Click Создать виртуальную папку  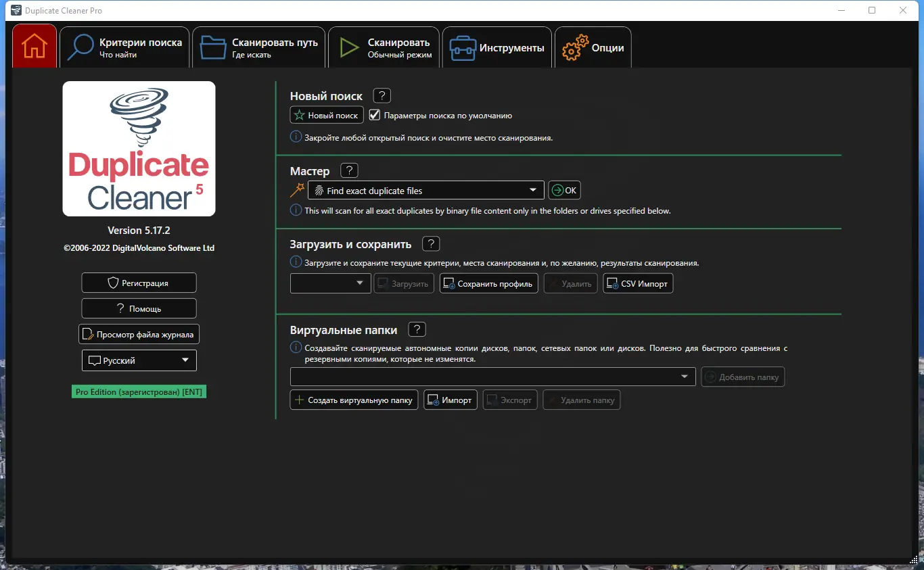pos(353,400)
